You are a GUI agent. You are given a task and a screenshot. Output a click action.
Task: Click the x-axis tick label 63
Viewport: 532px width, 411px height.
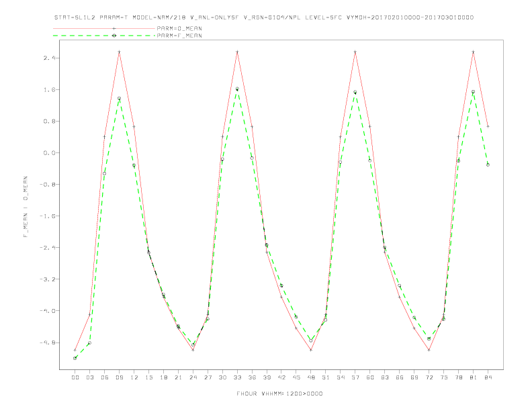click(x=385, y=377)
